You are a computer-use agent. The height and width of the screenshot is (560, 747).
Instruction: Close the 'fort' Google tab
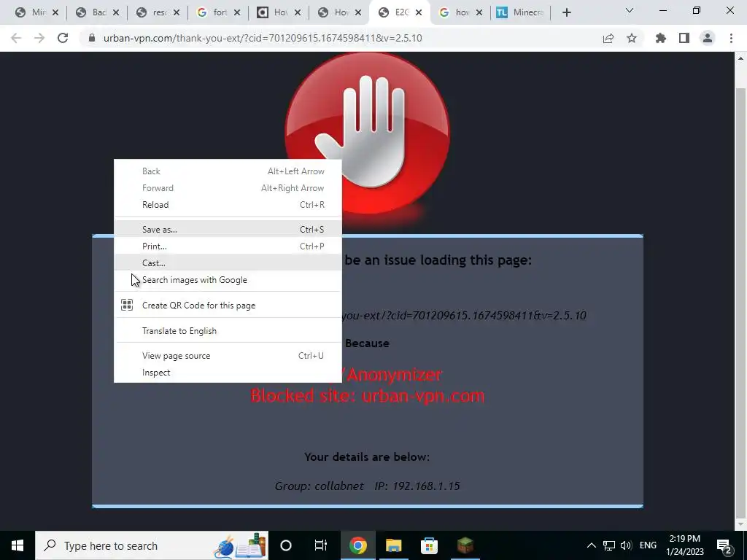[237, 13]
